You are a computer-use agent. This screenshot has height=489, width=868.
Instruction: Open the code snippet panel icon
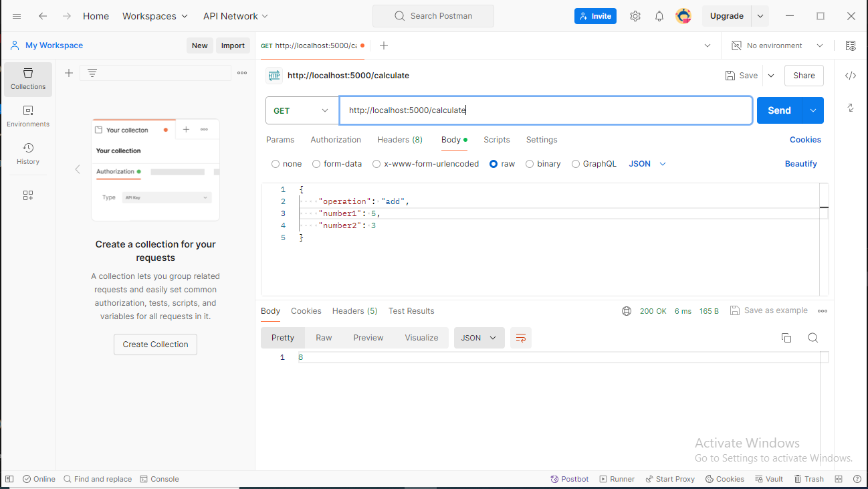(851, 76)
